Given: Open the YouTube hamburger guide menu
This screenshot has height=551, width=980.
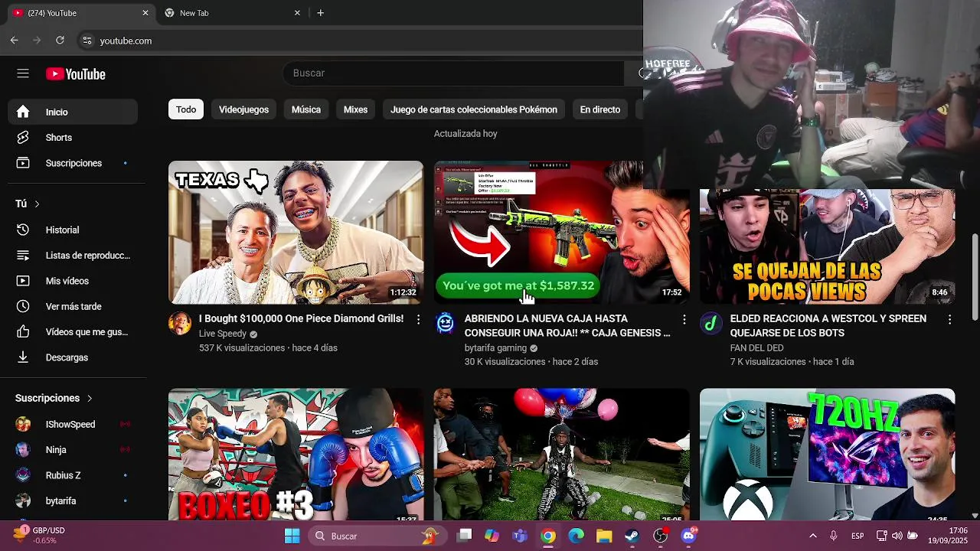Looking at the screenshot, I should click(23, 73).
